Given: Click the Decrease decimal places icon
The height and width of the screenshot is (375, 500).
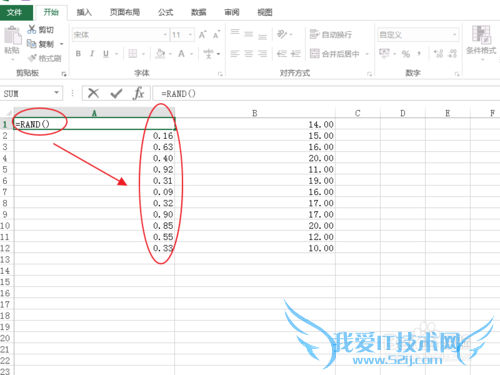Looking at the screenshot, I should [x=452, y=54].
